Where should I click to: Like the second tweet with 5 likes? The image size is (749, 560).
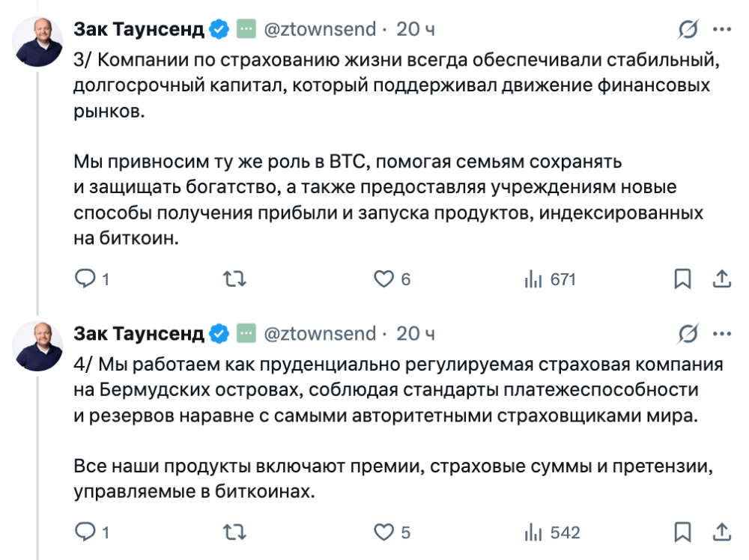click(x=383, y=532)
